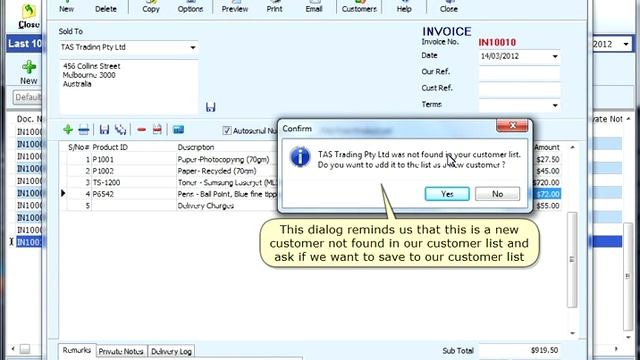Open the Options toolbar item

(190, 7)
